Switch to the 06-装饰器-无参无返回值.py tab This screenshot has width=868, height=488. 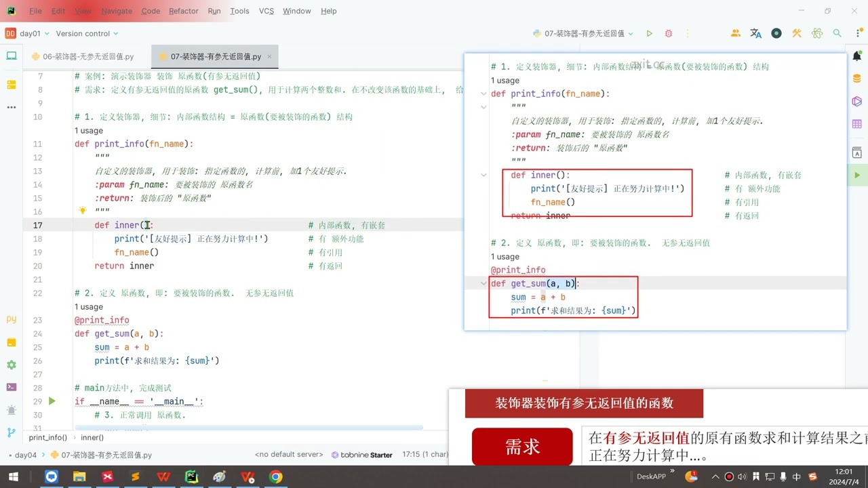83,57
